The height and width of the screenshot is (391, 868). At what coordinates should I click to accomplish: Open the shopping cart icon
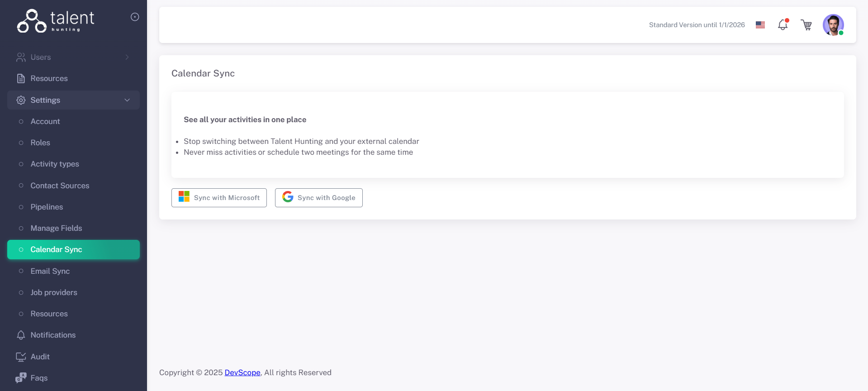806,25
